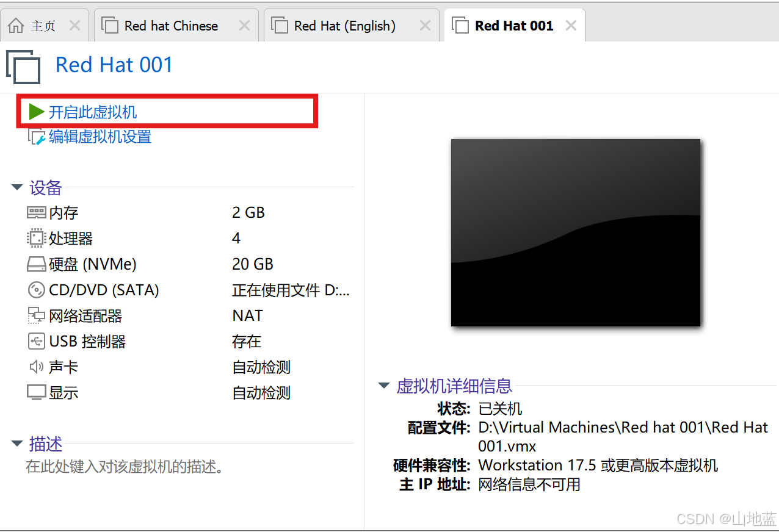Click the 网络信息不可用 IP value
Screen dimensions: 779x532
[x=529, y=484]
